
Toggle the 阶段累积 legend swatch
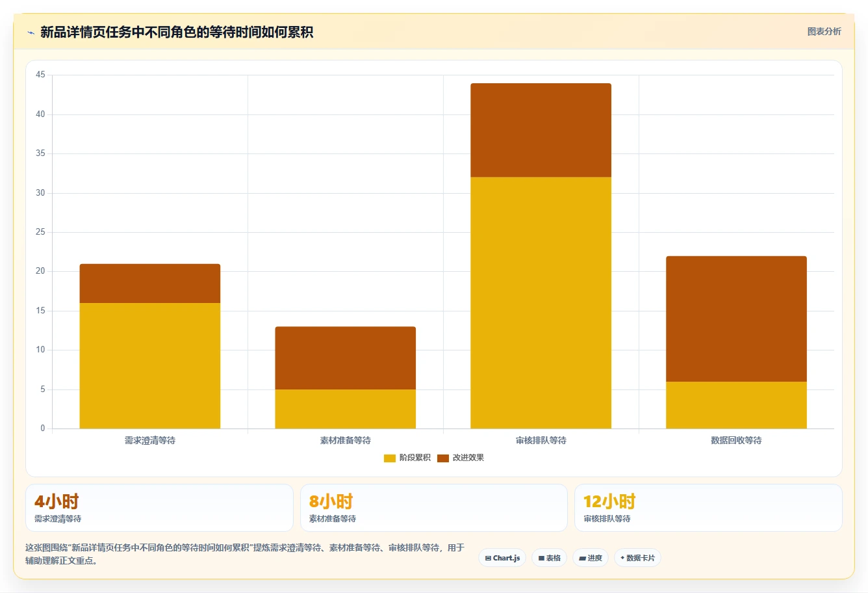pos(390,458)
